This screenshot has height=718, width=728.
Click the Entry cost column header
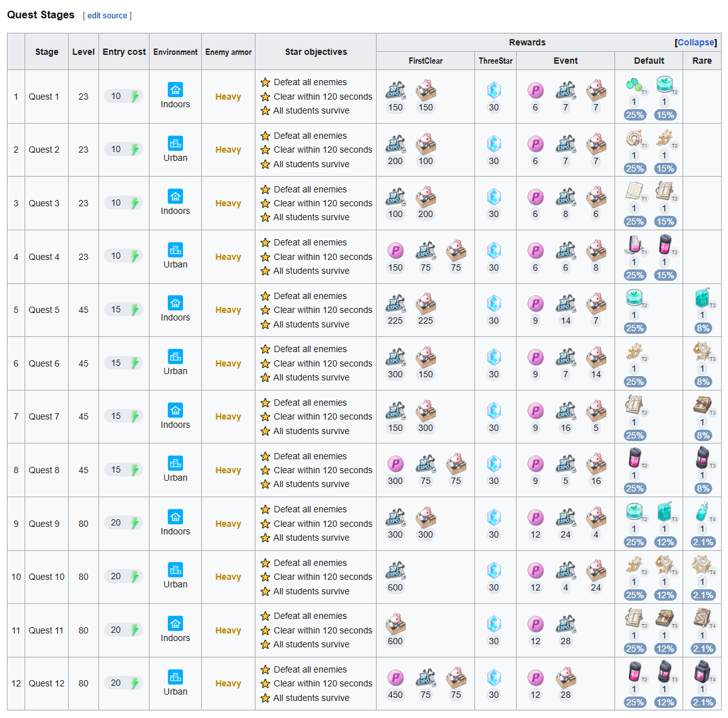tap(124, 52)
